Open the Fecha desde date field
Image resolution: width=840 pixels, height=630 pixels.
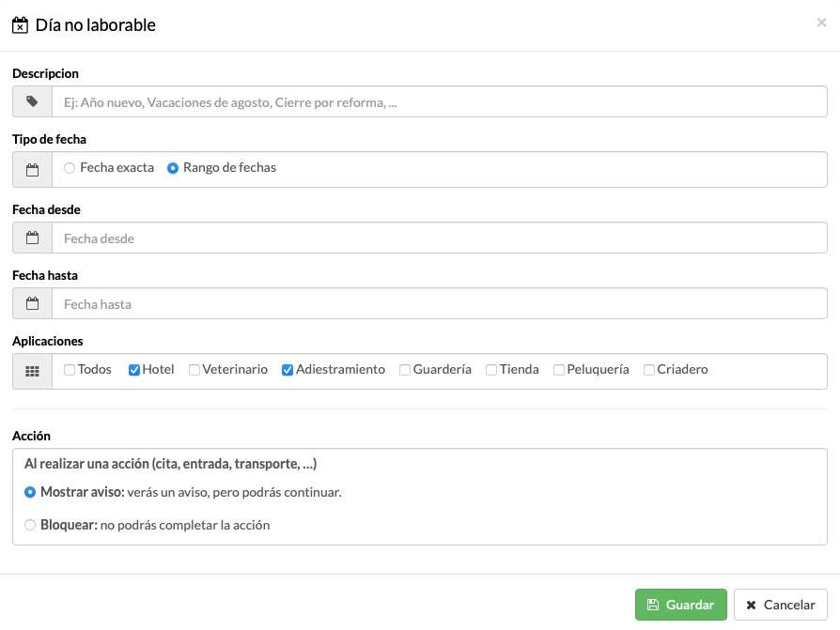(x=440, y=238)
